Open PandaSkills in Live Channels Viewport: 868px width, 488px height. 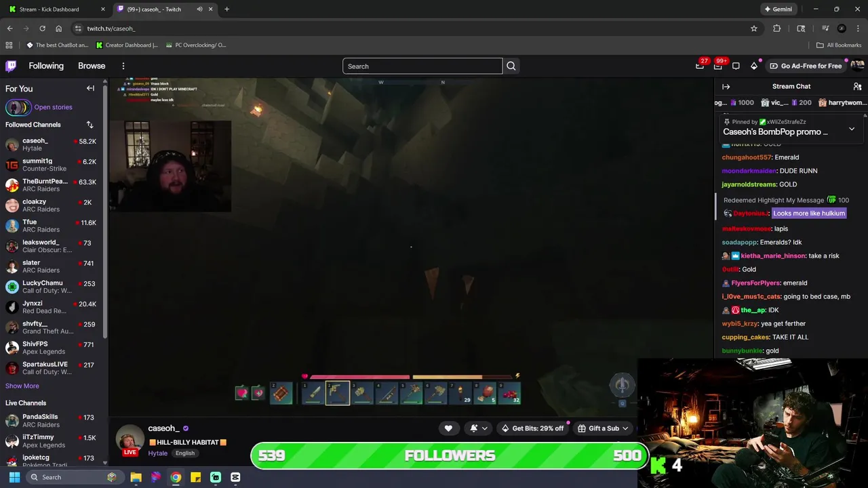pyautogui.click(x=53, y=420)
